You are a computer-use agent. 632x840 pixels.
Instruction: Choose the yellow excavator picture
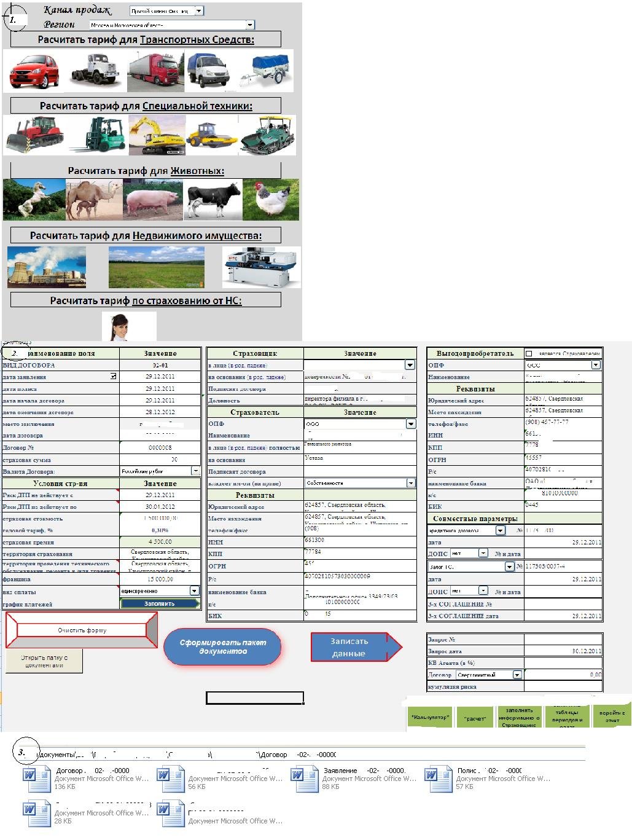pos(156,134)
